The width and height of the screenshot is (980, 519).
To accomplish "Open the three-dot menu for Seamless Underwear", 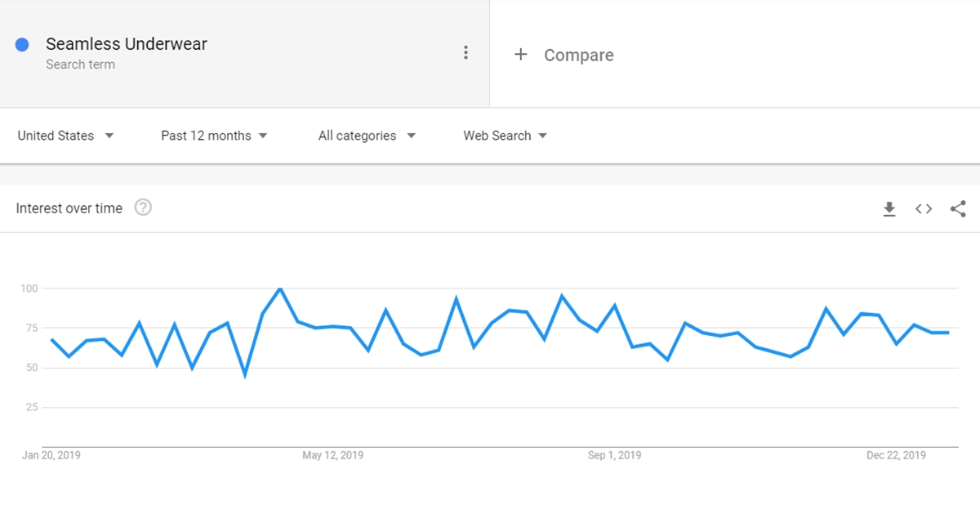I will 465,53.
